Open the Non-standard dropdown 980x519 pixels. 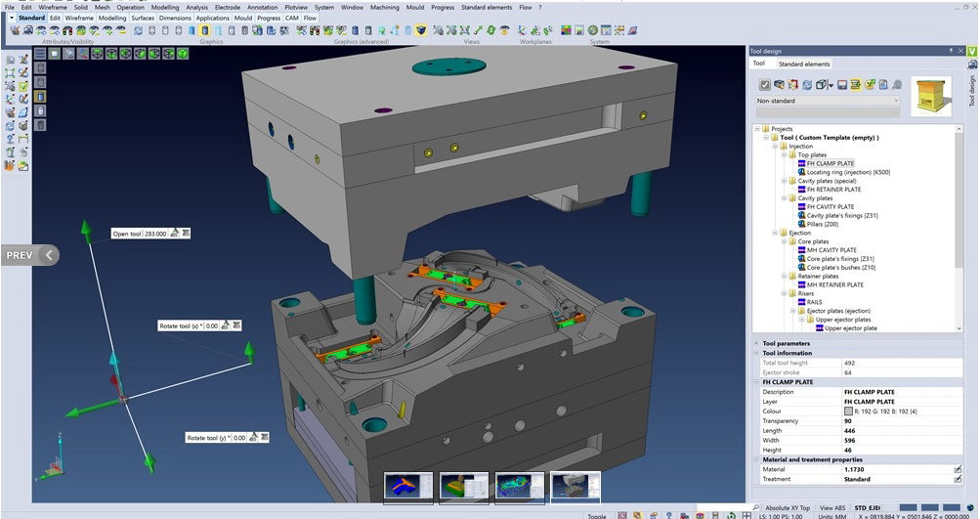coord(829,101)
